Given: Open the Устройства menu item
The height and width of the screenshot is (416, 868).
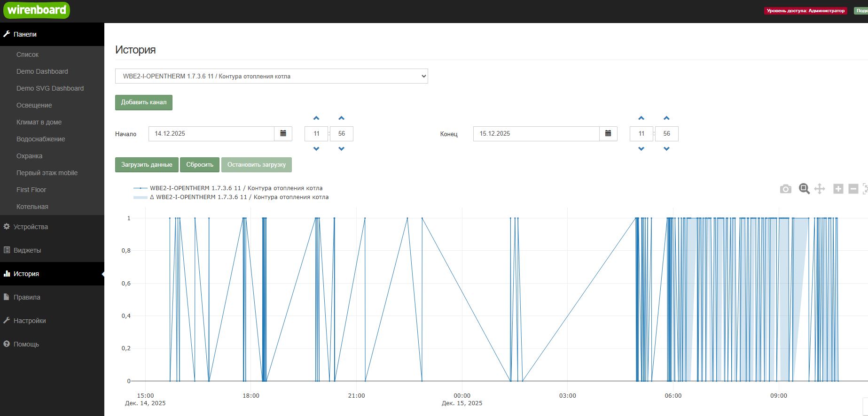Looking at the screenshot, I should click(x=31, y=227).
